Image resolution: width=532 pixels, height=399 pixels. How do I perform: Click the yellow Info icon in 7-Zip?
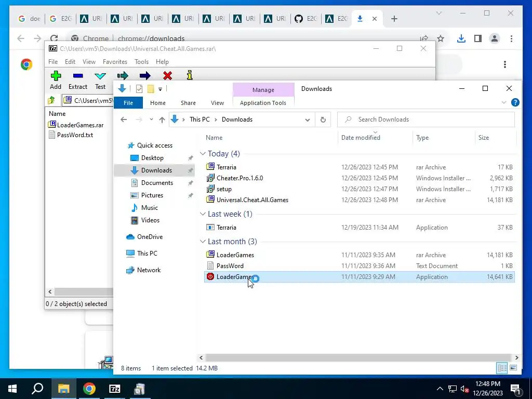[190, 75]
